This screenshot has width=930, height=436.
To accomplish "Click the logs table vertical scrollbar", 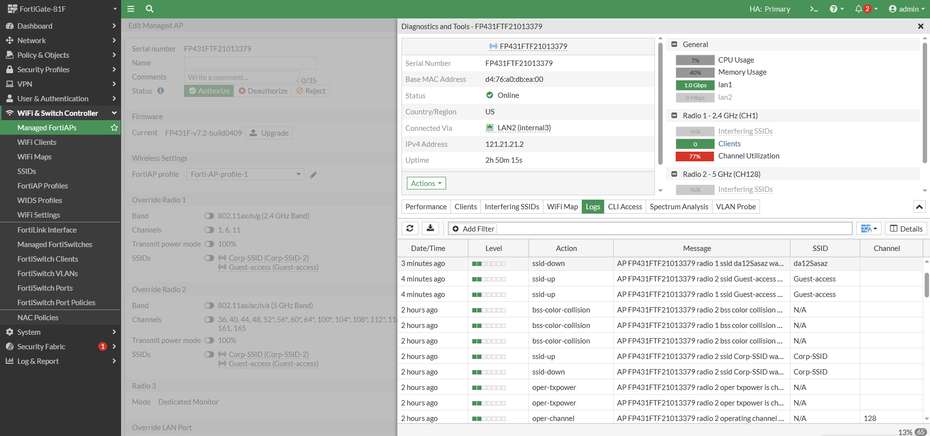I will [926, 285].
